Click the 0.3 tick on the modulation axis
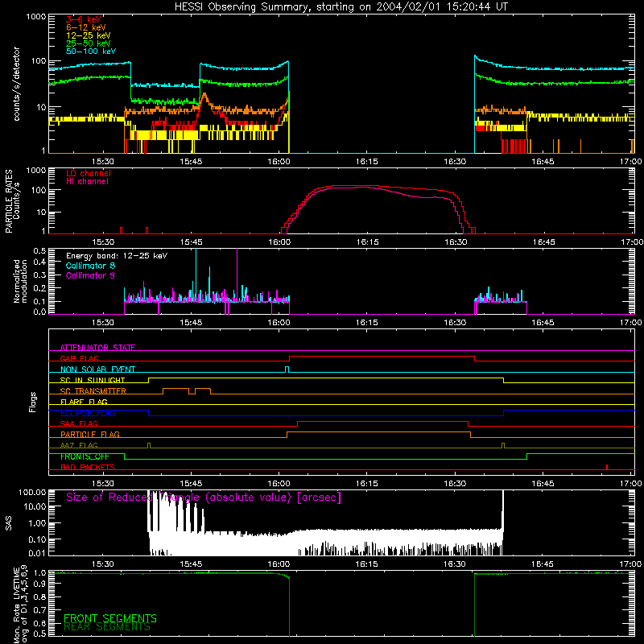This screenshot has height=644, width=644. [39, 275]
